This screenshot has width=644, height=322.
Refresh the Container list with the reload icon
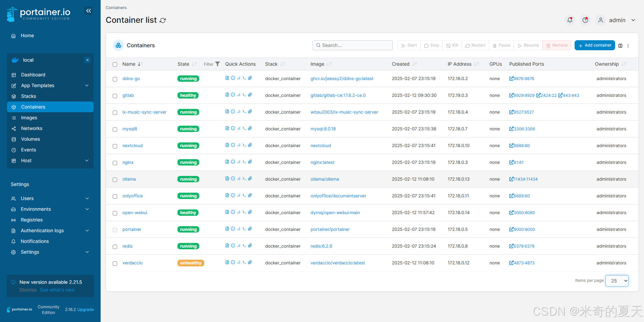[x=163, y=20]
